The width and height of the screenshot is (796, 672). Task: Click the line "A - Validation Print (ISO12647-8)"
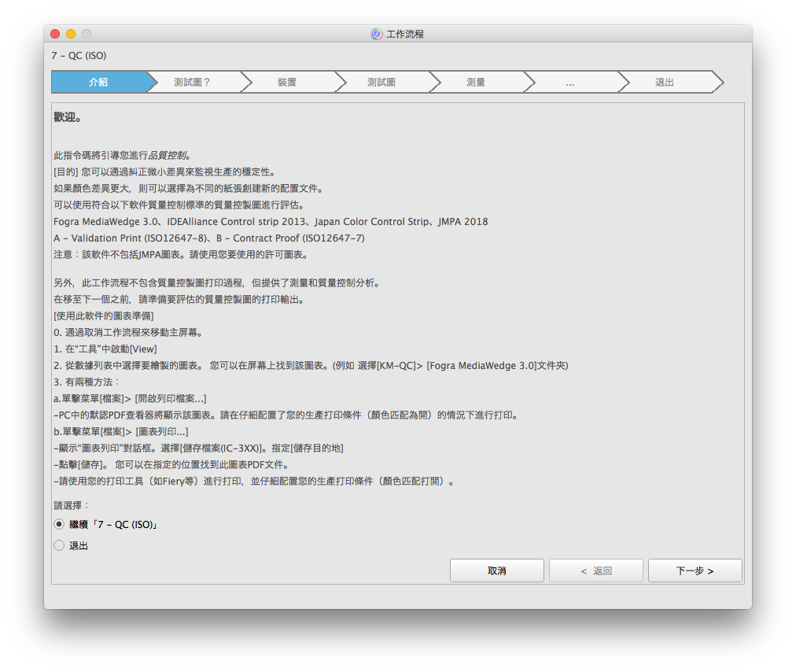209,238
